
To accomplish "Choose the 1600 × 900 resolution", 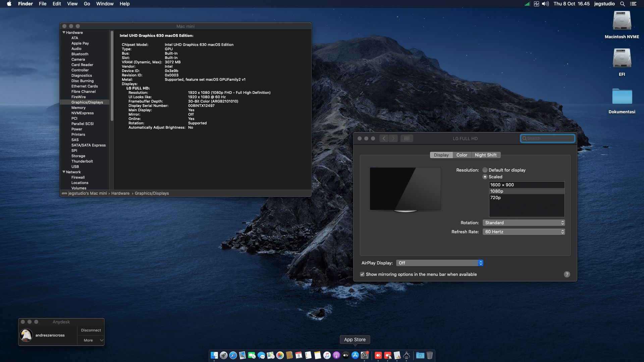I will click(x=502, y=185).
